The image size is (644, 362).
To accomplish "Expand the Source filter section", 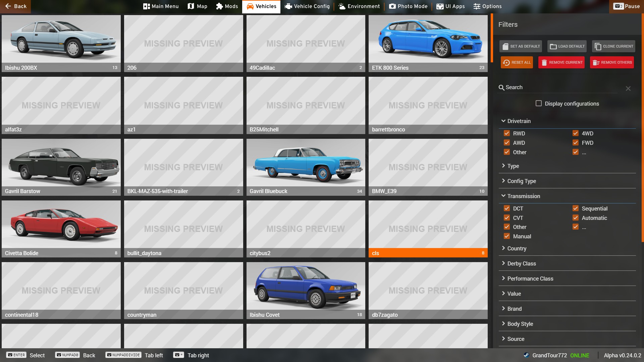I will coord(567,339).
